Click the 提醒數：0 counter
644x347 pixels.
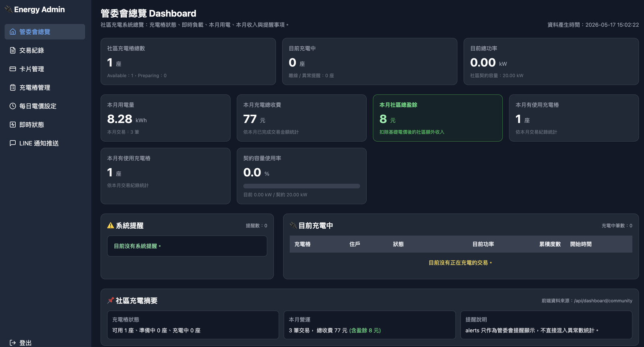tap(256, 226)
